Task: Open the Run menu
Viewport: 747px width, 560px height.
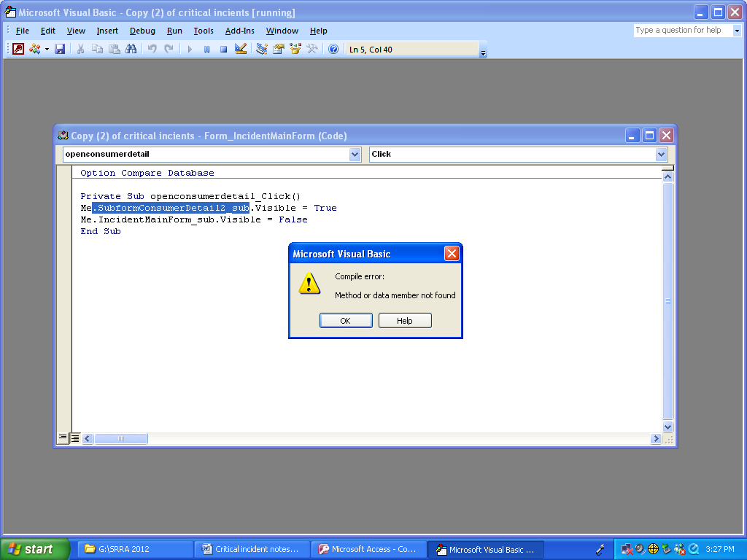Action: tap(174, 31)
